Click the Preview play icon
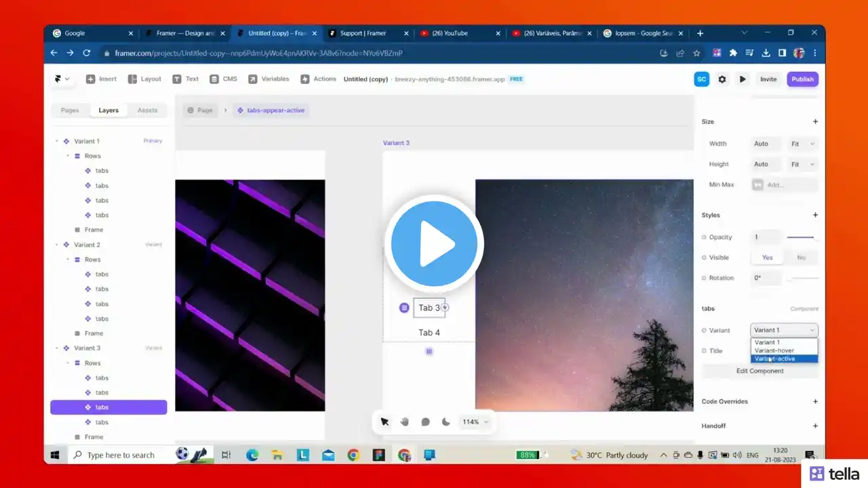The image size is (868, 488). coord(743,79)
